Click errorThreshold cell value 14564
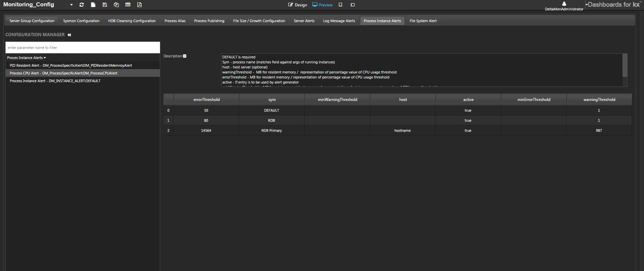 click(206, 130)
